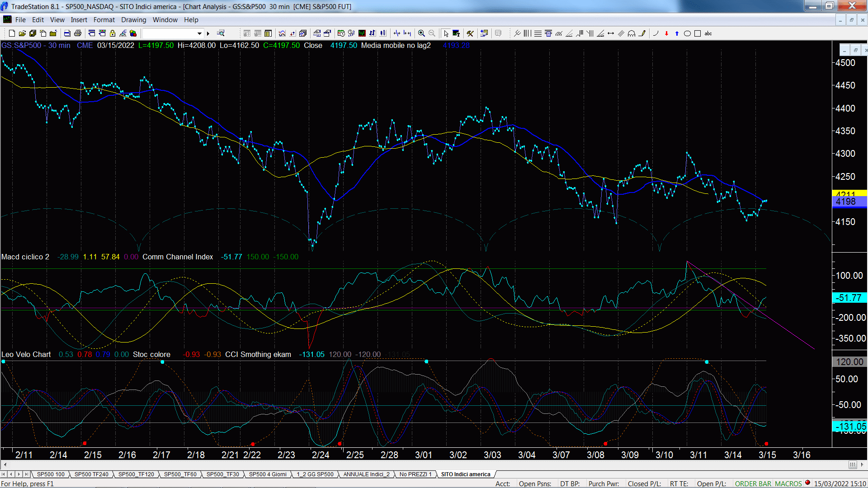Open the Insert menu
Viewport: 868px width, 488px height.
pyautogui.click(x=79, y=20)
